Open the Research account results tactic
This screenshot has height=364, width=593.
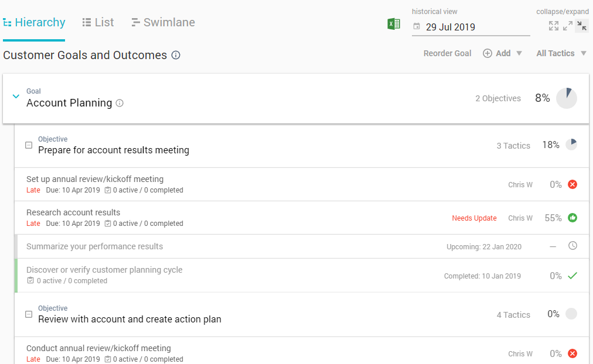point(73,212)
